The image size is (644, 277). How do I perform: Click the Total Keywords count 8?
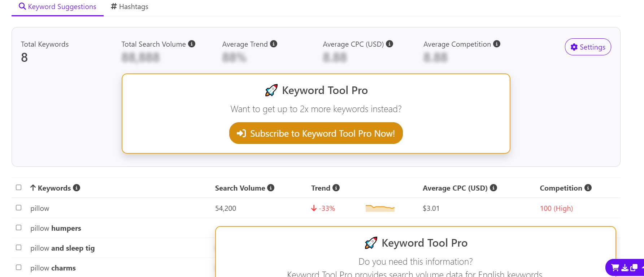pos(24,57)
